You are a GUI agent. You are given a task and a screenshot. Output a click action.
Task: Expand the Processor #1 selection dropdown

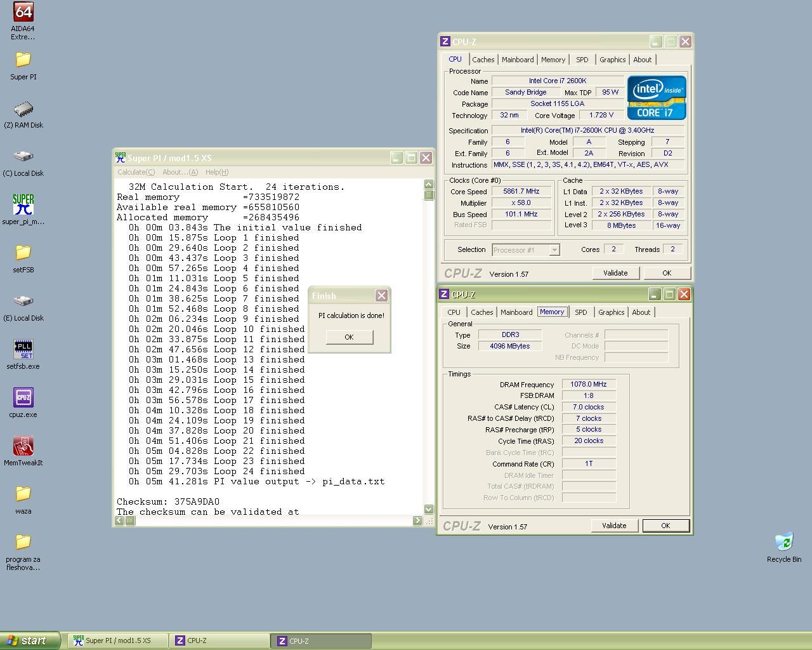[x=554, y=250]
